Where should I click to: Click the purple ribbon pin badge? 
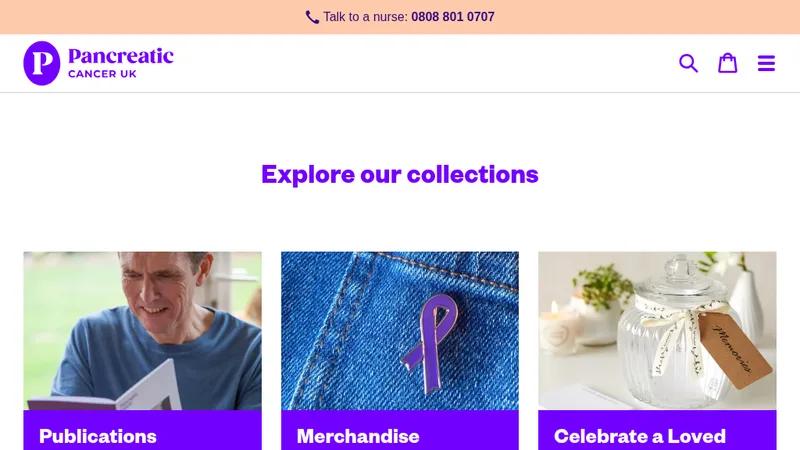click(430, 343)
